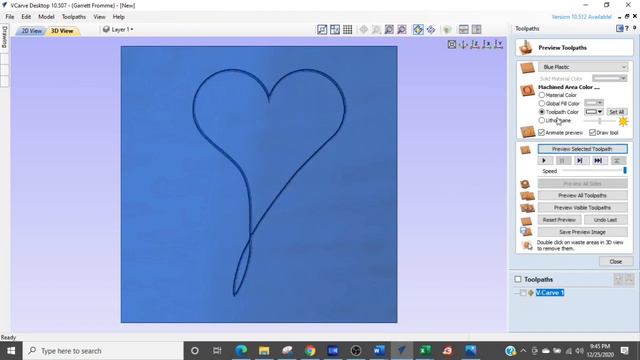This screenshot has height=360, width=640.
Task: Toggle the grid display toolbar icon
Action: tap(347, 29)
